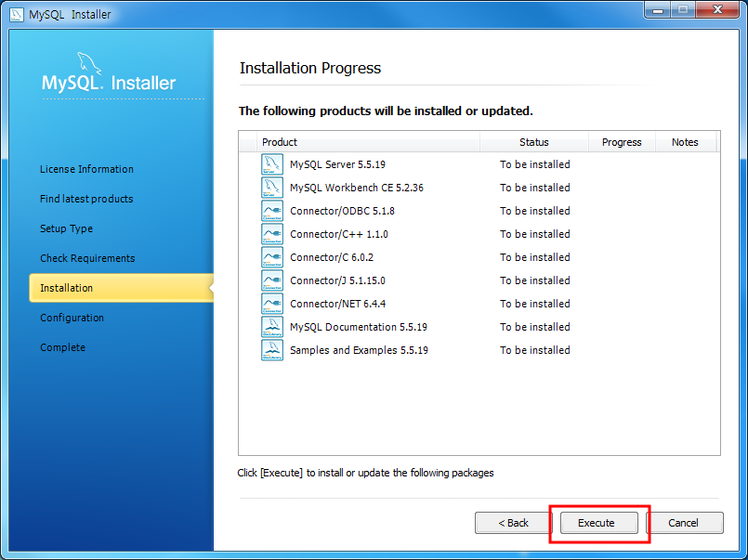Viewport: 748px width, 560px height.
Task: Go back with the < Back button
Action: (513, 523)
